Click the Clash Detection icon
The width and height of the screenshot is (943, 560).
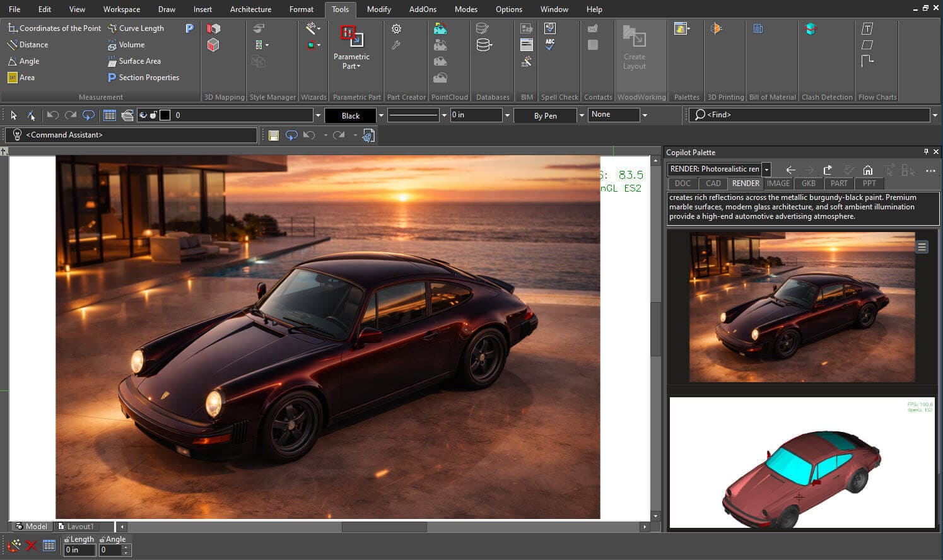811,29
